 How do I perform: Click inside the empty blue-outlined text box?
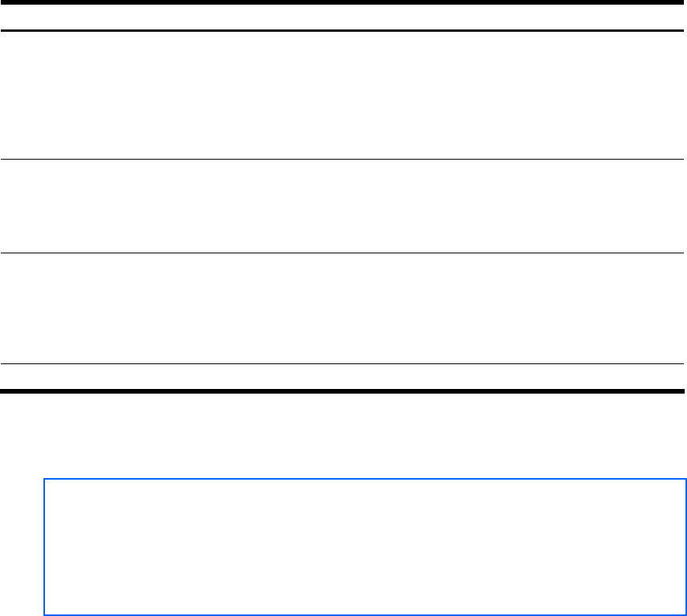pyautogui.click(x=364, y=546)
